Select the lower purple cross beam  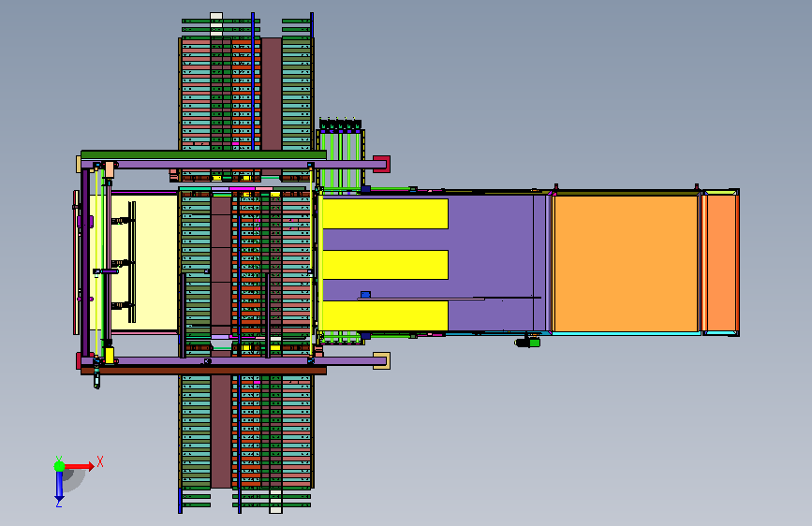pos(233,361)
